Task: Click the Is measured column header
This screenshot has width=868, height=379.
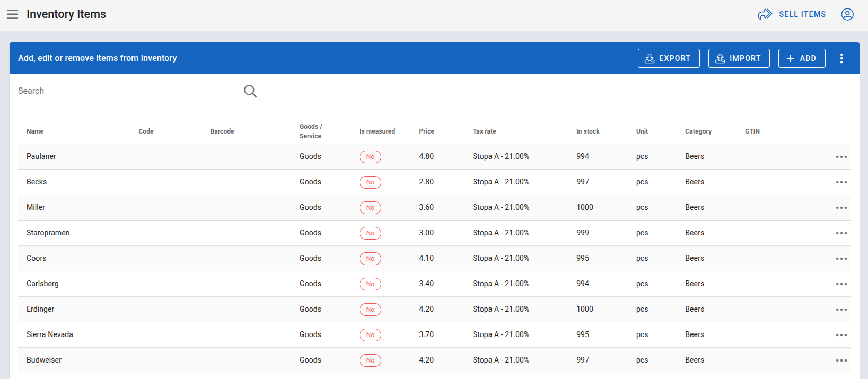Action: pos(377,131)
